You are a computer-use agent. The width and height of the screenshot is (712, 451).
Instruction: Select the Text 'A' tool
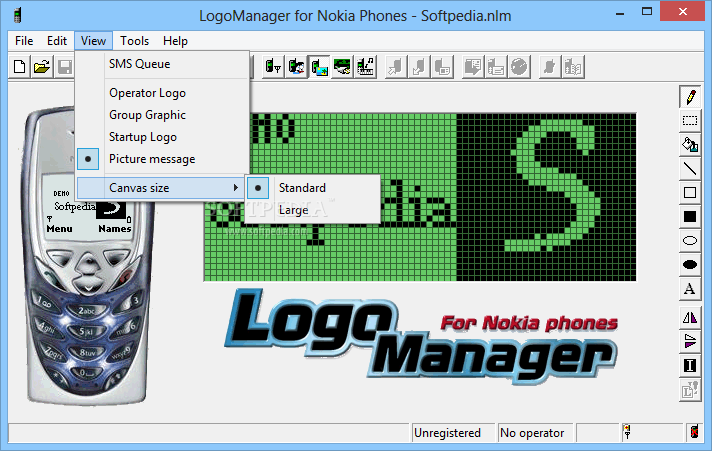[690, 288]
